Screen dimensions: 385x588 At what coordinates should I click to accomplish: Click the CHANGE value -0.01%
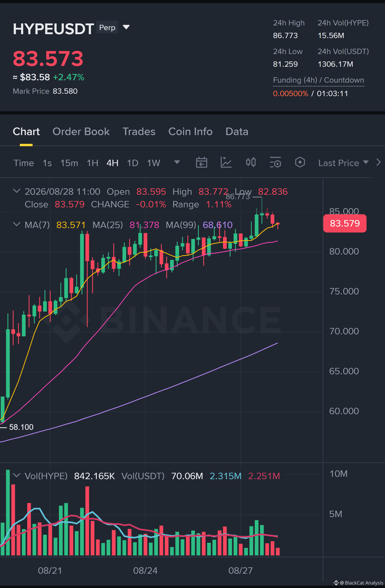(x=151, y=204)
